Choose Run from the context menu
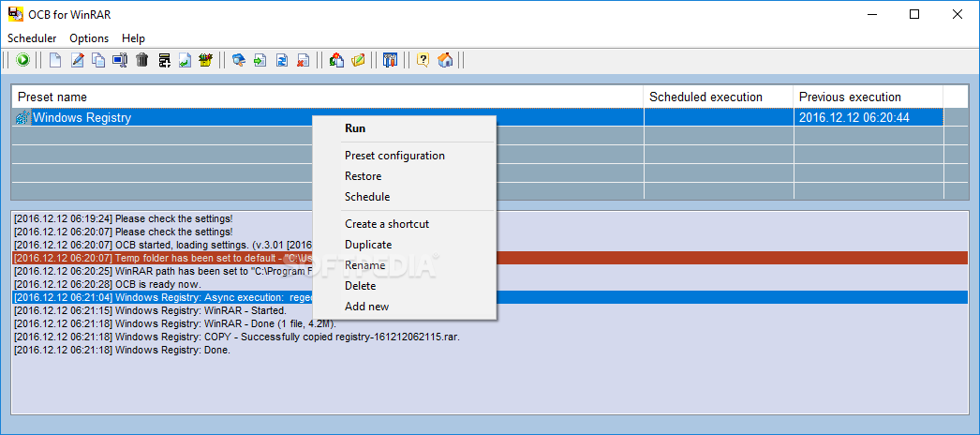The image size is (980, 435). [x=404, y=128]
